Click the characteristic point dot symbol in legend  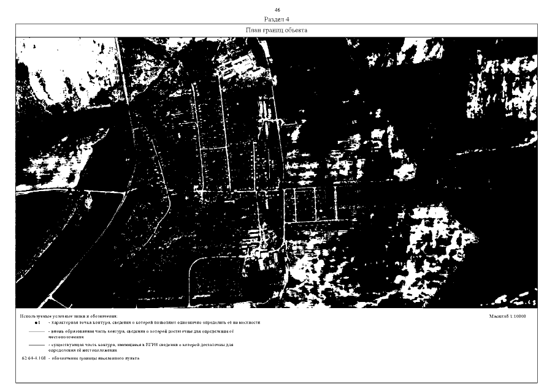pyautogui.click(x=36, y=322)
